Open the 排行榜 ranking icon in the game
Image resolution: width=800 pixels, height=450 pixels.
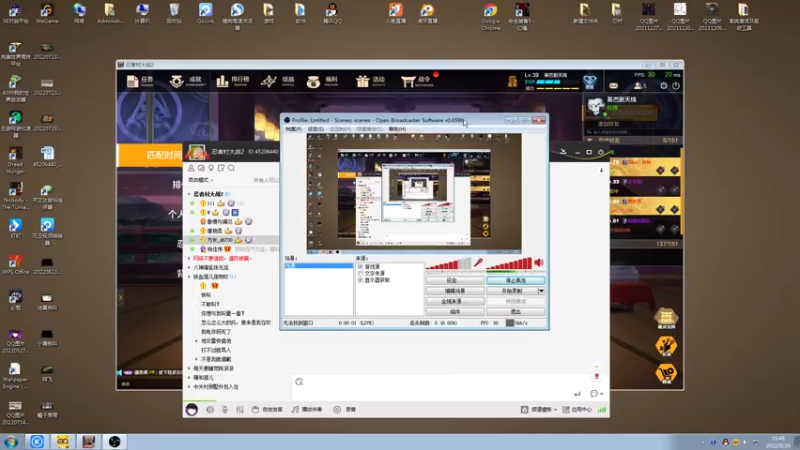tap(222, 81)
